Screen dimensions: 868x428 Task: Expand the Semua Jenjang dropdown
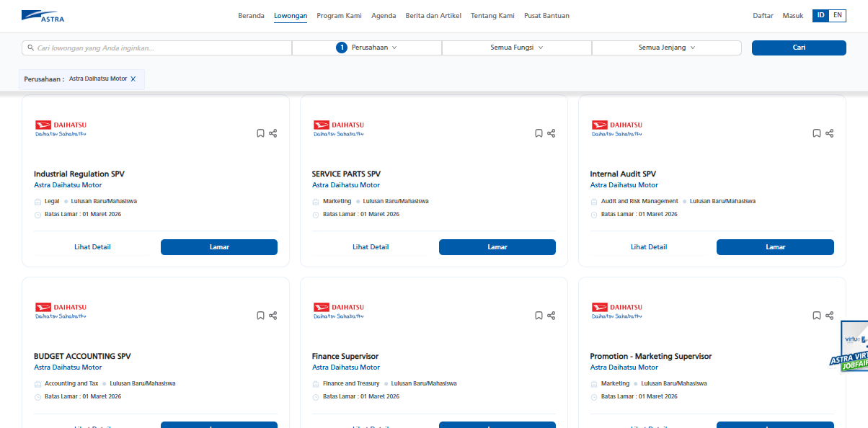pyautogui.click(x=667, y=48)
